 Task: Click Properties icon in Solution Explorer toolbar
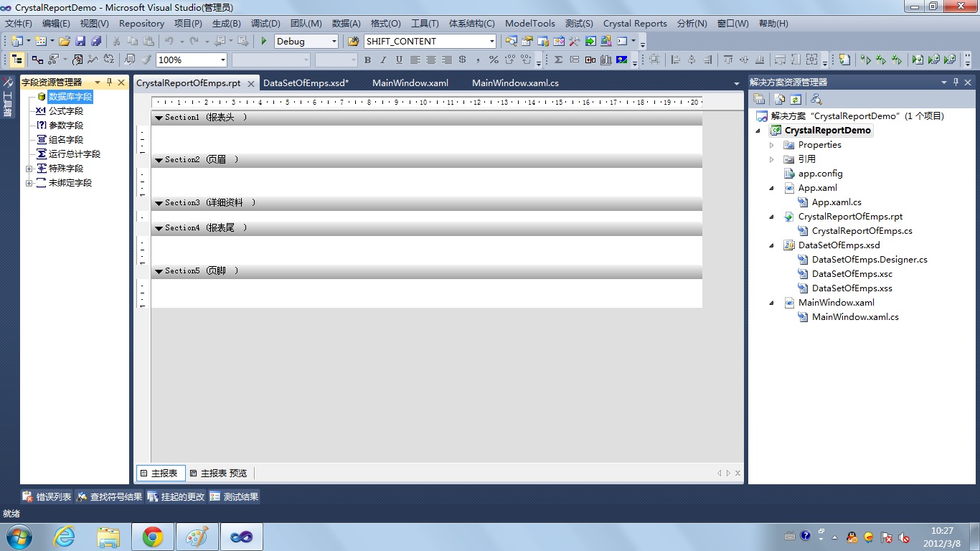click(759, 99)
